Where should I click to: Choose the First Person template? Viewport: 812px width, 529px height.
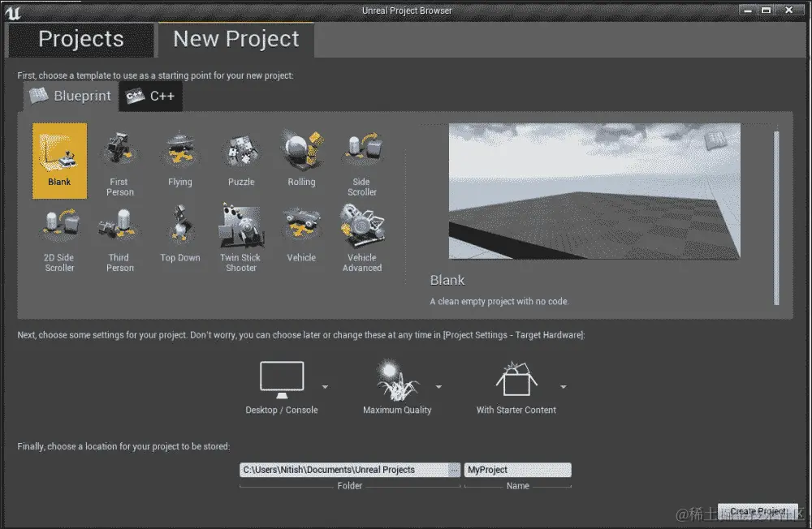119,163
